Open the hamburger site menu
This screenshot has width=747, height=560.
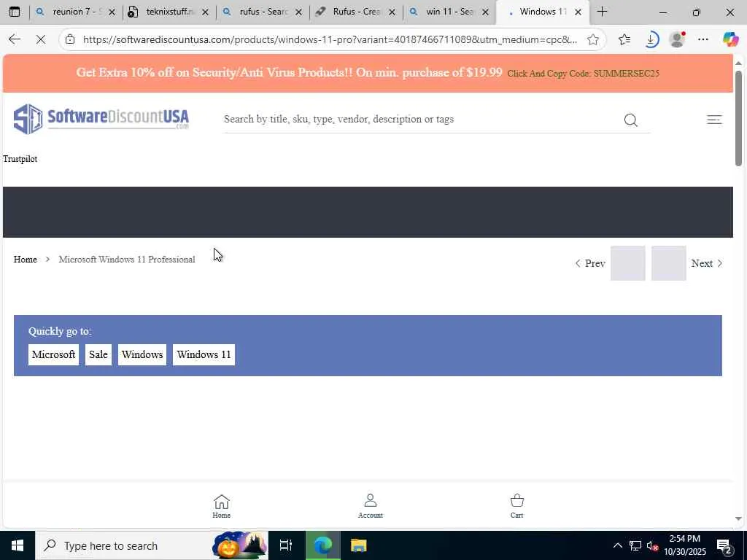(x=714, y=120)
